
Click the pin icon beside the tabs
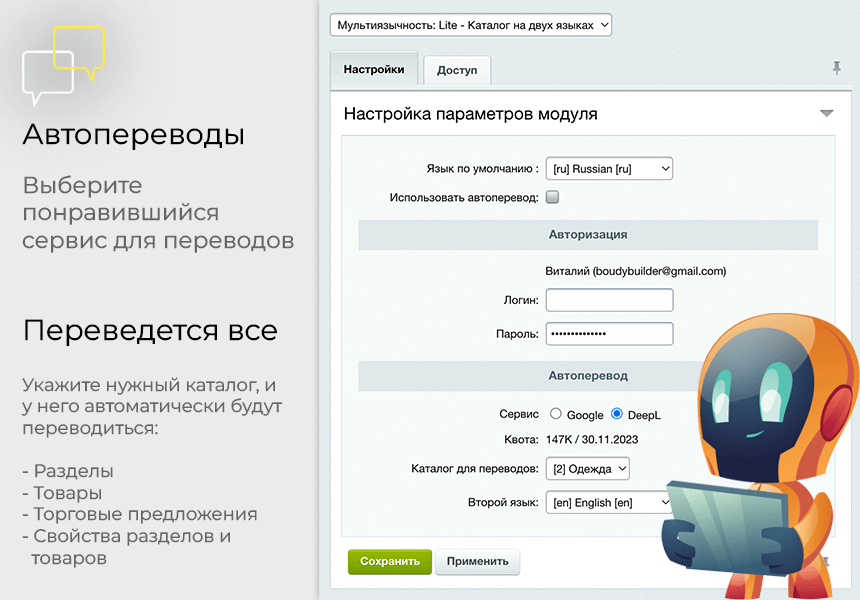[x=836, y=69]
